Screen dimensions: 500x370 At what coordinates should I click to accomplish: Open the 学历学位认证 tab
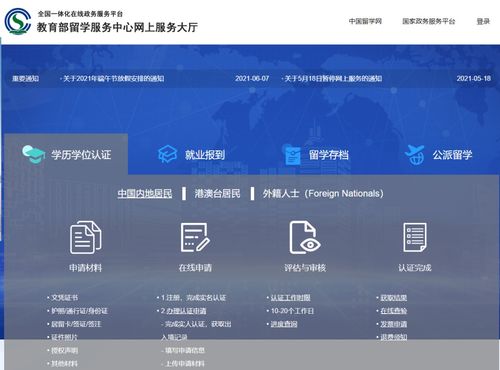pos(66,154)
